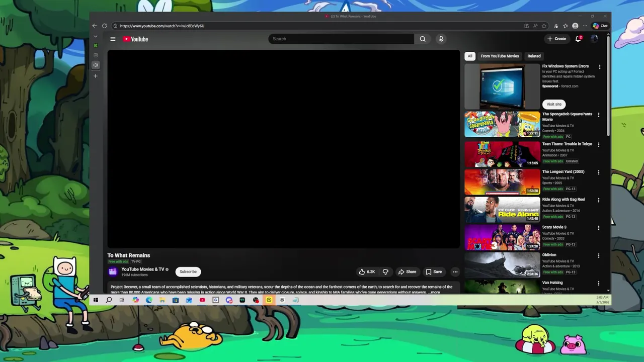Open YouTube notifications bell

click(x=578, y=39)
